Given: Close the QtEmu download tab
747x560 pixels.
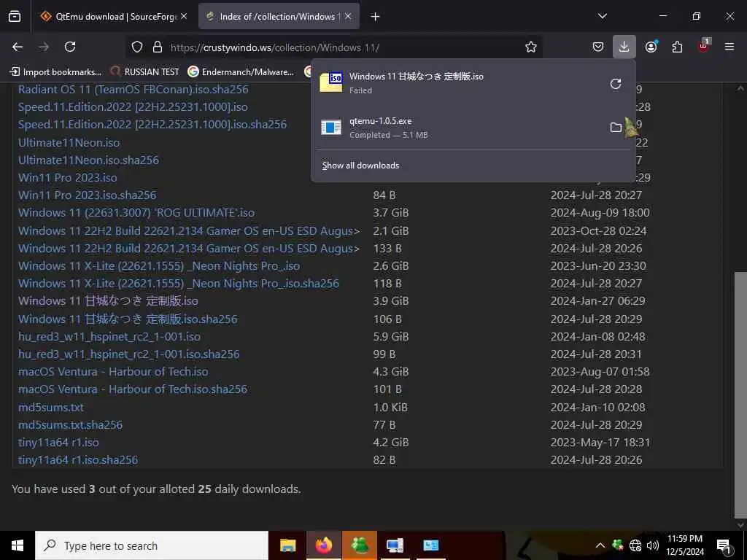Looking at the screenshot, I should click(184, 16).
